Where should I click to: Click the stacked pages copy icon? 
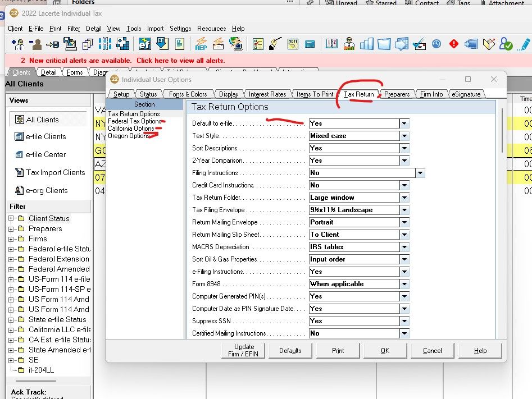tap(88, 44)
